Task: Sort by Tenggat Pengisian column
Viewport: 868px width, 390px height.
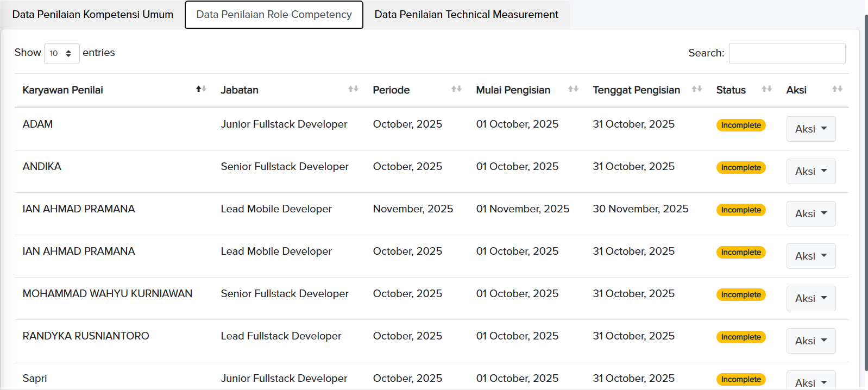Action: click(697, 89)
